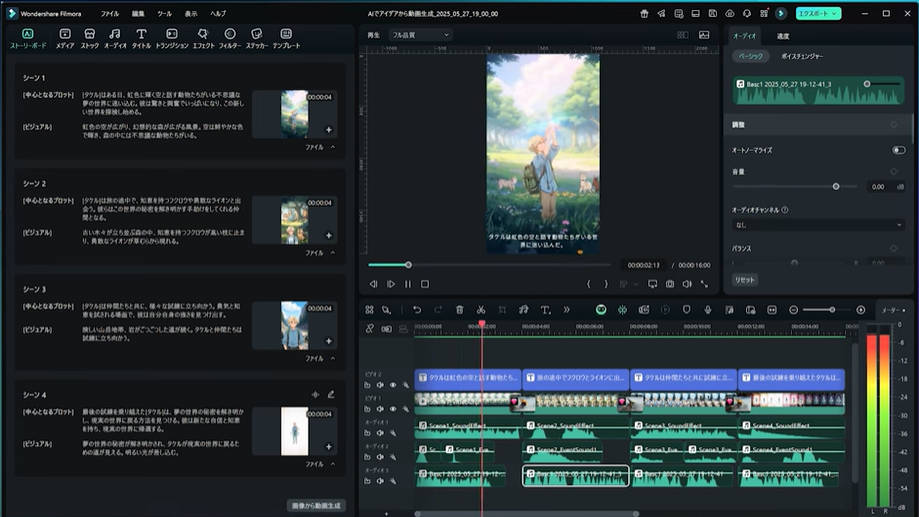The width and height of the screenshot is (919, 517).
Task: Click the edit pencil icon in シーン 4
Action: pyautogui.click(x=331, y=394)
